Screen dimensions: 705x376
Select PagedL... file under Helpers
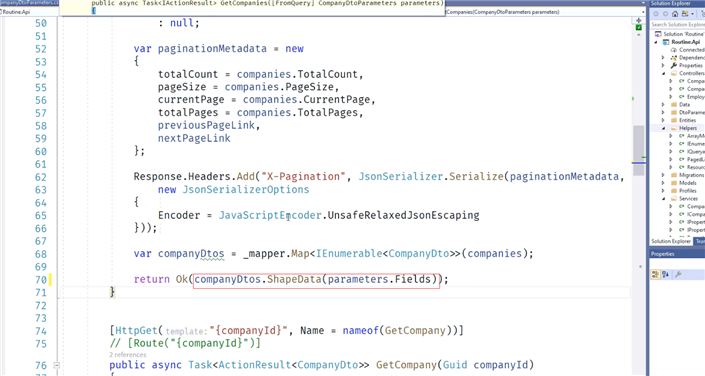[x=696, y=159]
